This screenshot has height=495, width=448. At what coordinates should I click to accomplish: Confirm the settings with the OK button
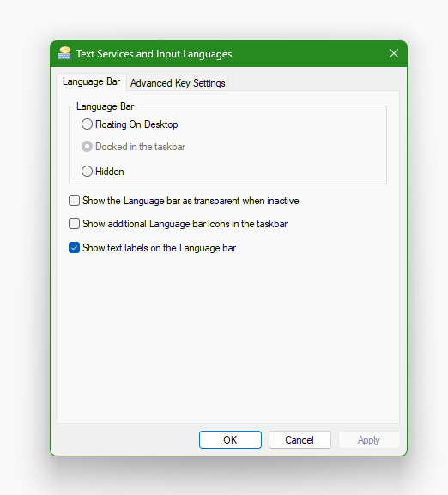click(230, 440)
